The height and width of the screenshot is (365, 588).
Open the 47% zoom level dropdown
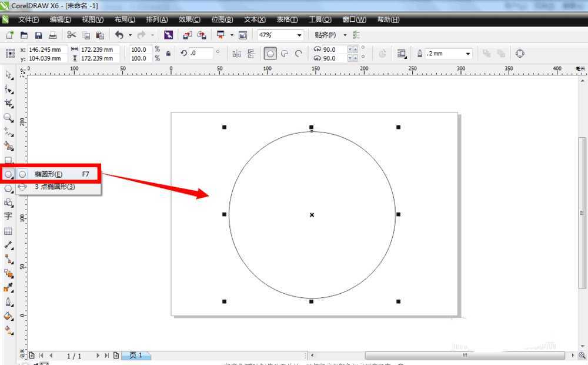point(299,35)
